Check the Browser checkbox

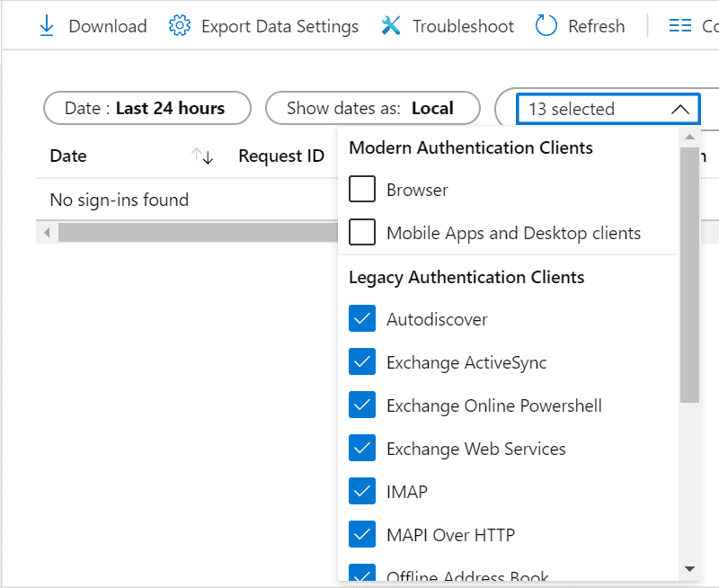(362, 189)
